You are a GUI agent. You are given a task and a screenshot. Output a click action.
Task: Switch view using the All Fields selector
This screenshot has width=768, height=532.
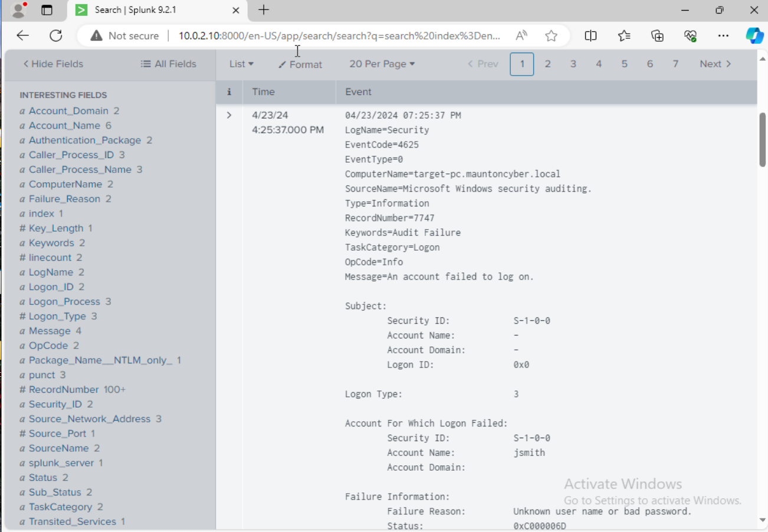(168, 64)
